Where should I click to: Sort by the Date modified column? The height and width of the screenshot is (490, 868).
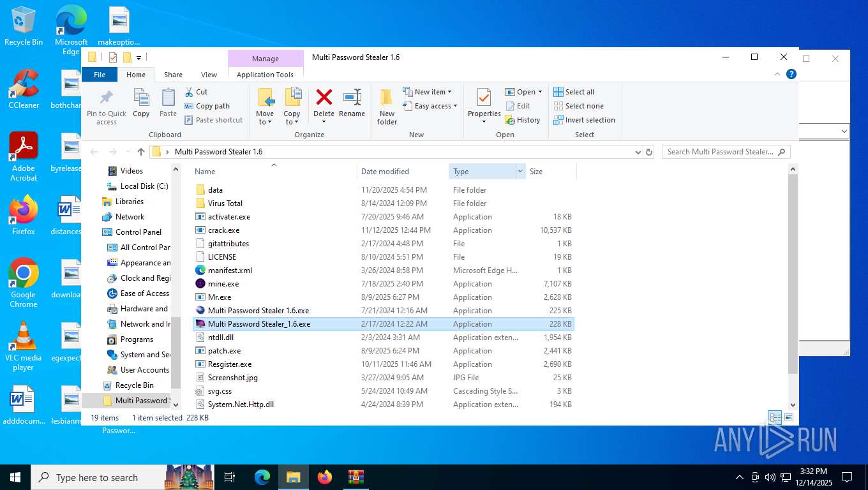click(403, 171)
